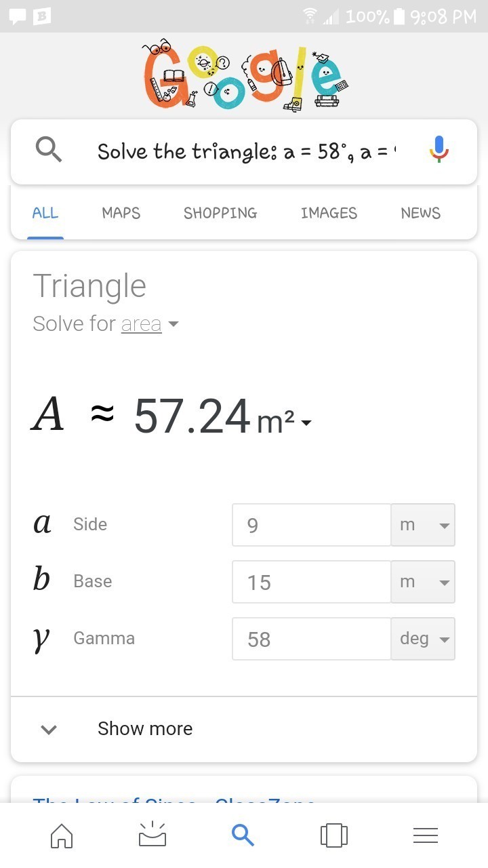Open the 'Solve for area' dropdown
This screenshot has width=488, height=868.
(x=149, y=323)
